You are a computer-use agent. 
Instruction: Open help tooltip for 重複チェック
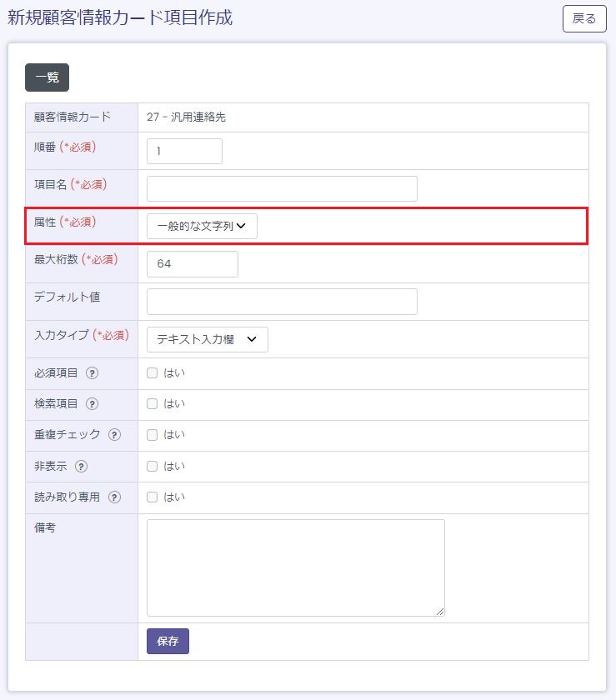point(114,435)
